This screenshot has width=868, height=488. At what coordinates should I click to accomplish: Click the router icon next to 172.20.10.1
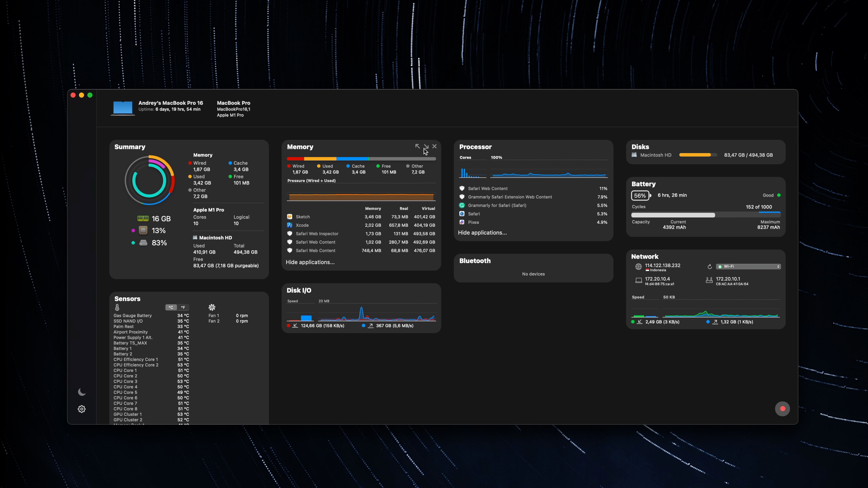point(709,280)
